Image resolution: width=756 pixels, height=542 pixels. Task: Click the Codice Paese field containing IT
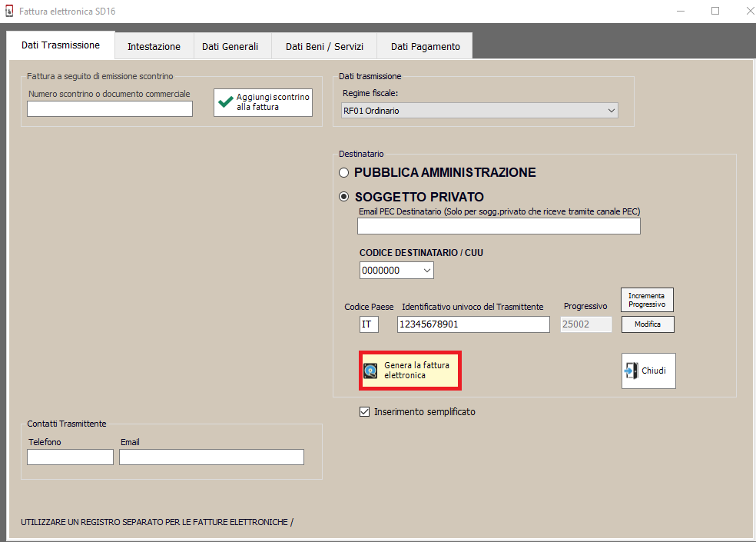point(369,324)
